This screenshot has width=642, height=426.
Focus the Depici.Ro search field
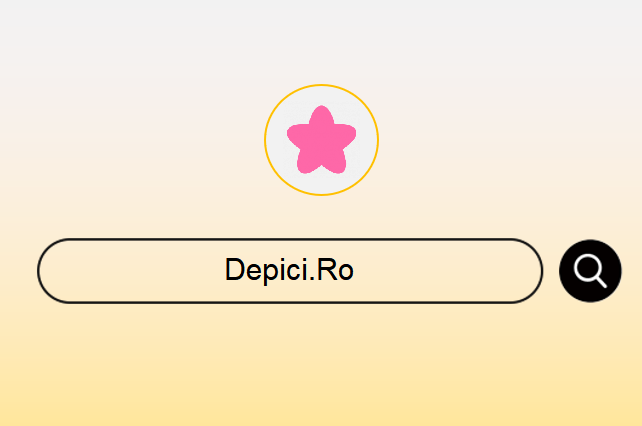pos(290,271)
